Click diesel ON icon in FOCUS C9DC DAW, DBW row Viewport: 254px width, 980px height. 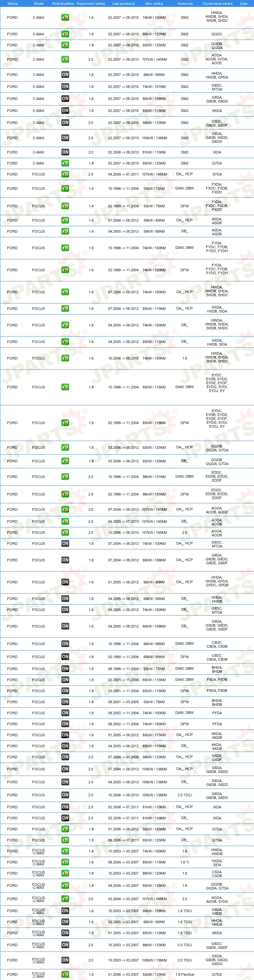(x=65, y=644)
